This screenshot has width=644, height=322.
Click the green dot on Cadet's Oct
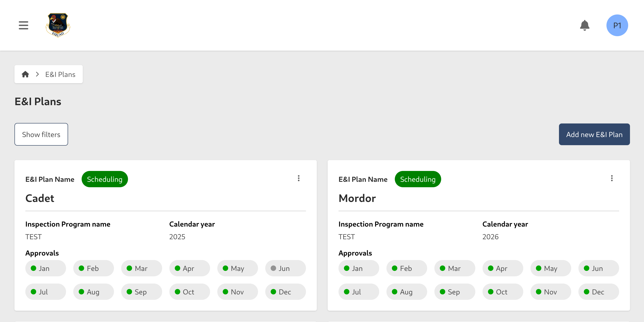pos(178,292)
